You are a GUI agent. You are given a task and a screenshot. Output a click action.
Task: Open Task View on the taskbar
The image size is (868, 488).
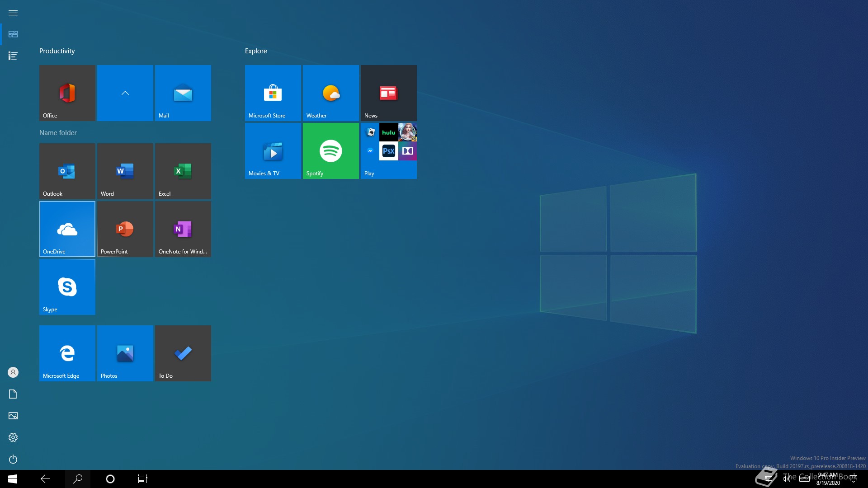143,479
